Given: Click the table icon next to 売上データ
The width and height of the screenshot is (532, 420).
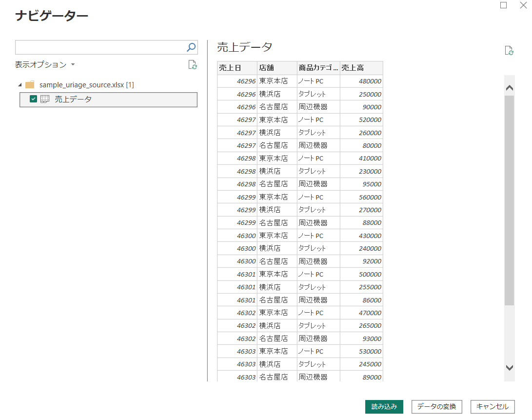Looking at the screenshot, I should pos(45,99).
